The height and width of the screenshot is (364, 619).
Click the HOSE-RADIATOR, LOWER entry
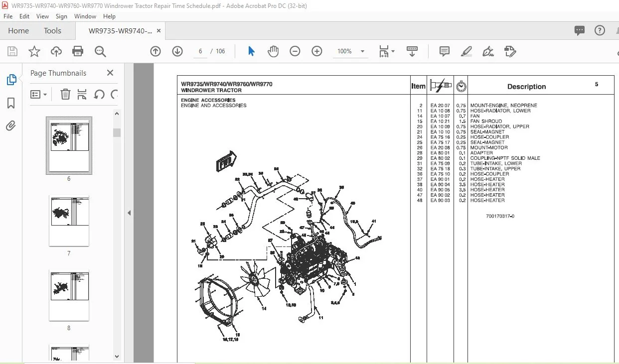500,111
